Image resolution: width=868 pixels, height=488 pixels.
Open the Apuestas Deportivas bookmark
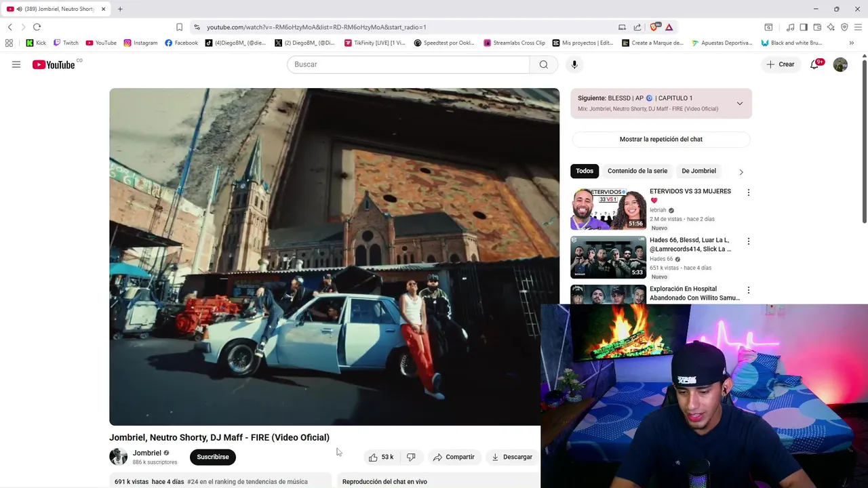pos(722,43)
